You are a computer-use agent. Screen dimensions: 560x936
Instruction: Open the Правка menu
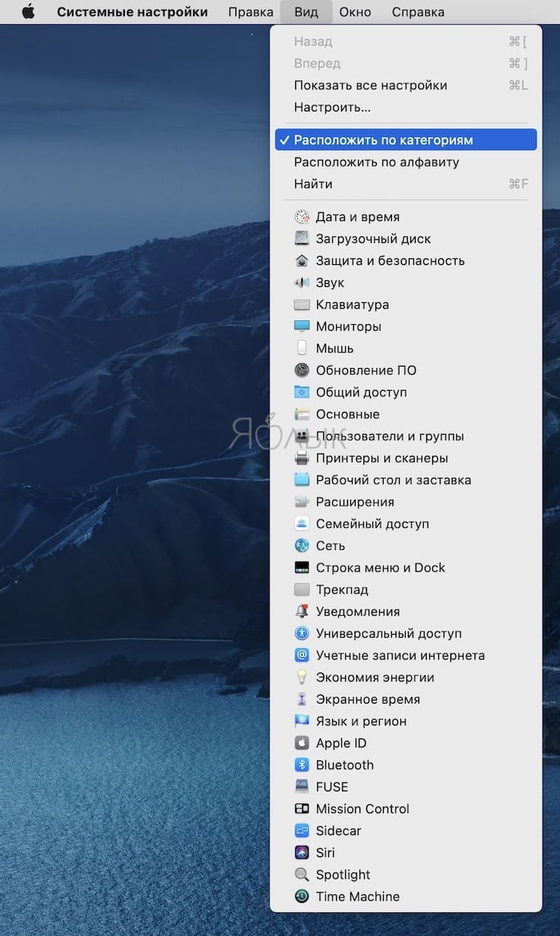click(x=250, y=12)
